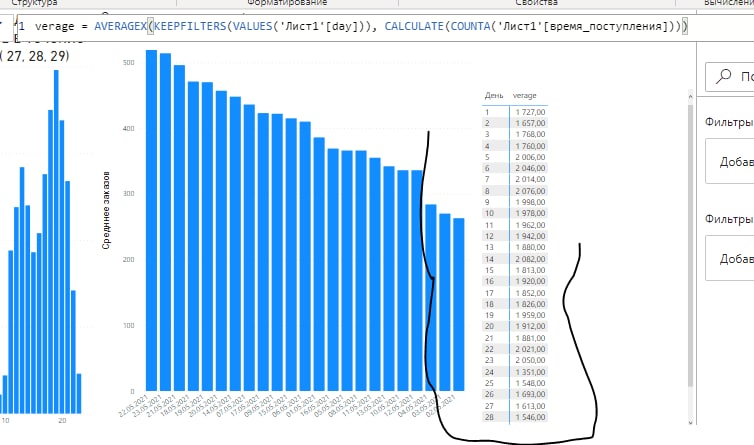Viewport: 754px width, 445px height.
Task: Click the vertical scrollbar thumb beside table
Action: click(691, 245)
